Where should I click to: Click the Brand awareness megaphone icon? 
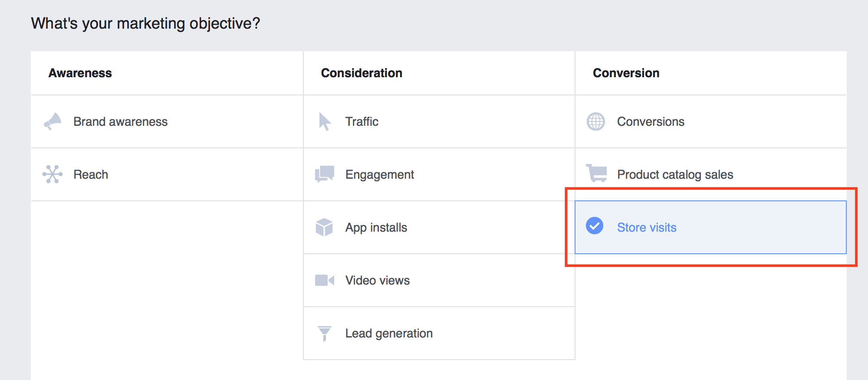click(x=53, y=121)
